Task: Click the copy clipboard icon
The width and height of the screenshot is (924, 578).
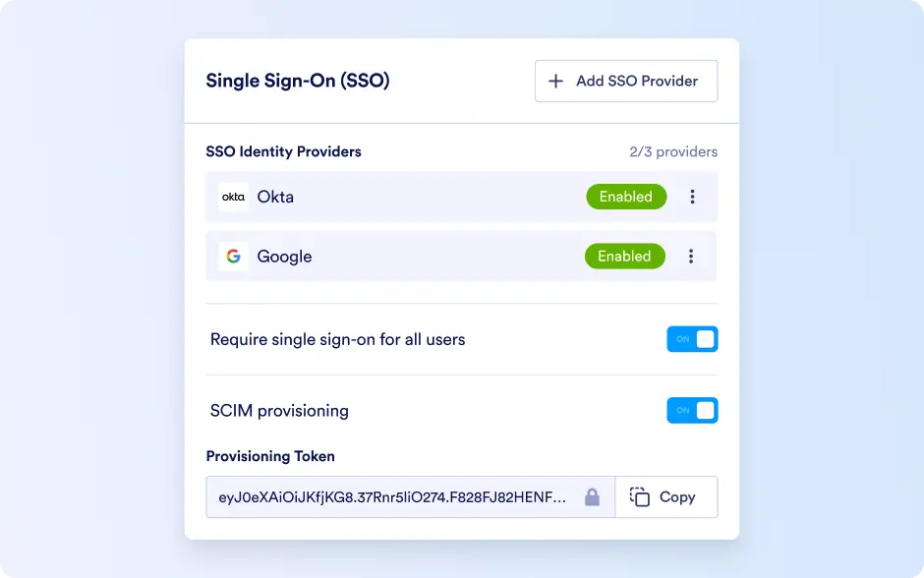Action: pos(639,497)
